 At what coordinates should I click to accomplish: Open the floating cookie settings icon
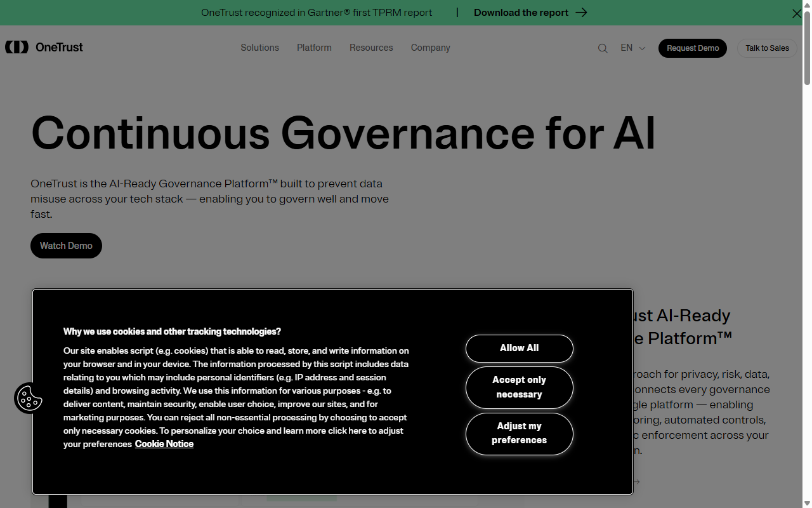[x=29, y=398]
